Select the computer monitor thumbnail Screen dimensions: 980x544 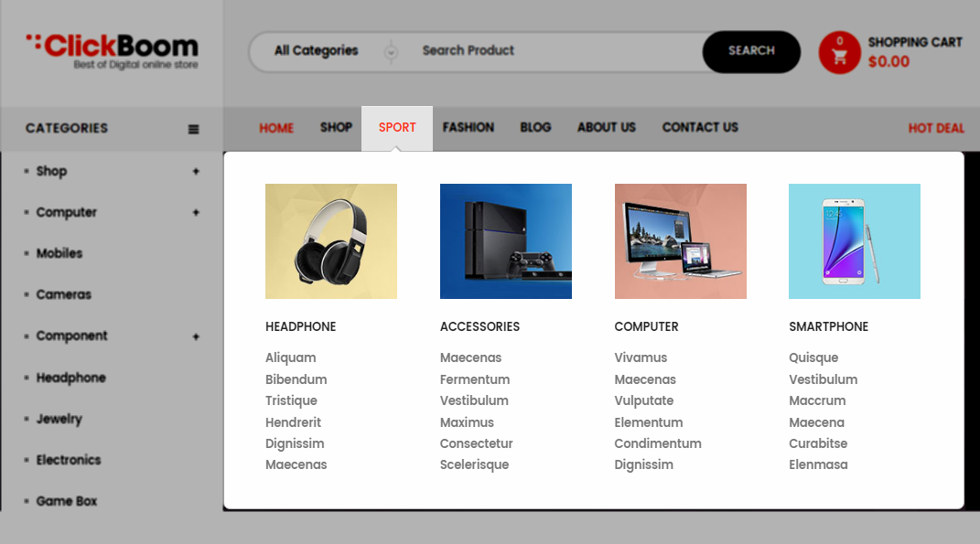click(x=681, y=241)
